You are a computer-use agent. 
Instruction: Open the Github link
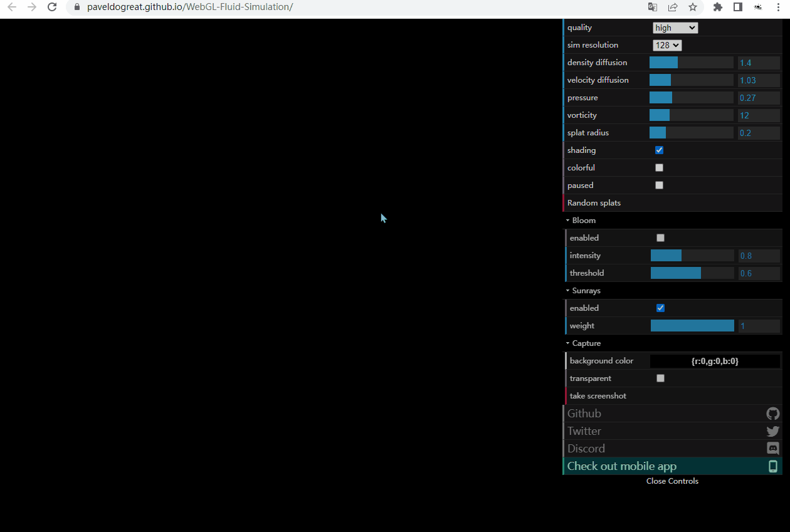tap(673, 414)
